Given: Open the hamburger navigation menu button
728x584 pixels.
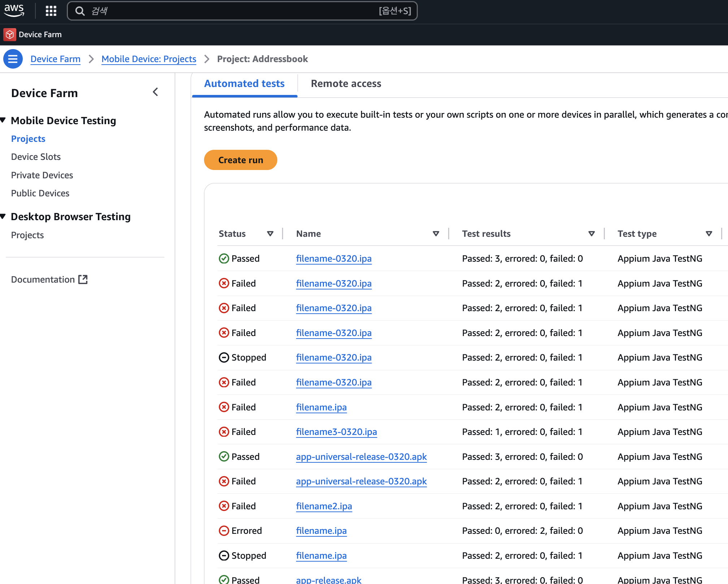Looking at the screenshot, I should tap(13, 59).
